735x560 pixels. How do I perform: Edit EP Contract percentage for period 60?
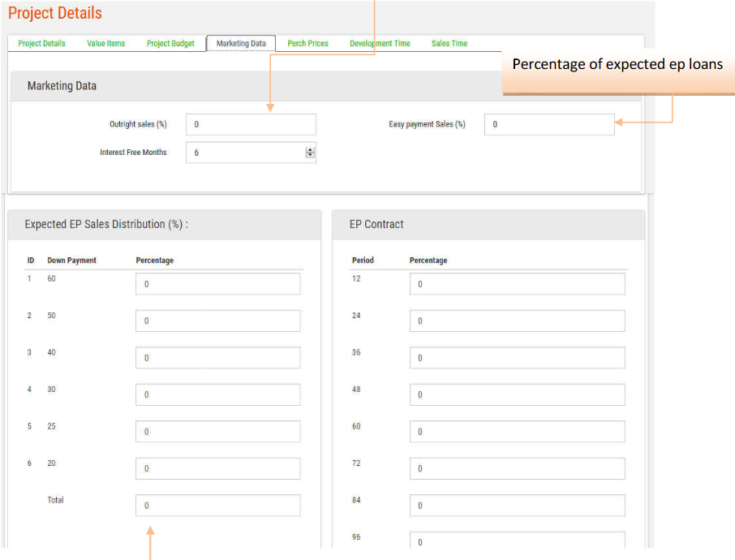pyautogui.click(x=517, y=432)
